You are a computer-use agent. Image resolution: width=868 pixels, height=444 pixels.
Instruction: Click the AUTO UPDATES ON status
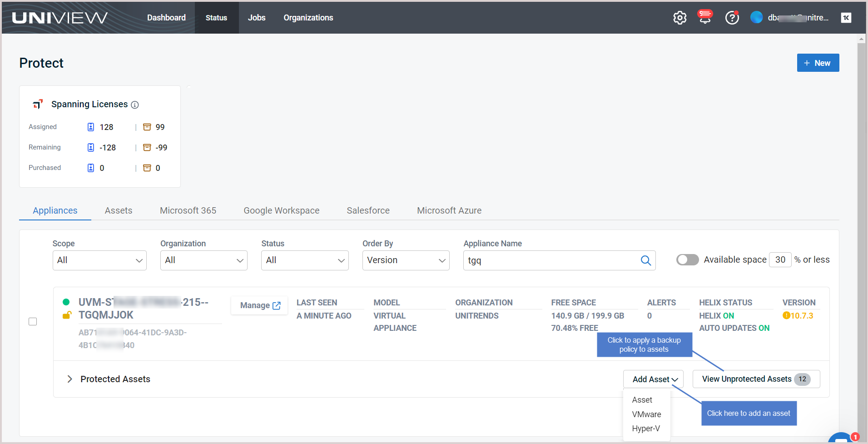[x=734, y=328]
